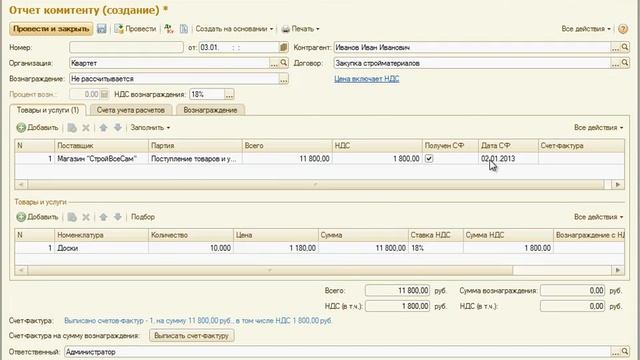Viewport: 640px width, 360px height.
Task: Toggle Получен СФ checkbox in row 1
Action: click(x=429, y=159)
